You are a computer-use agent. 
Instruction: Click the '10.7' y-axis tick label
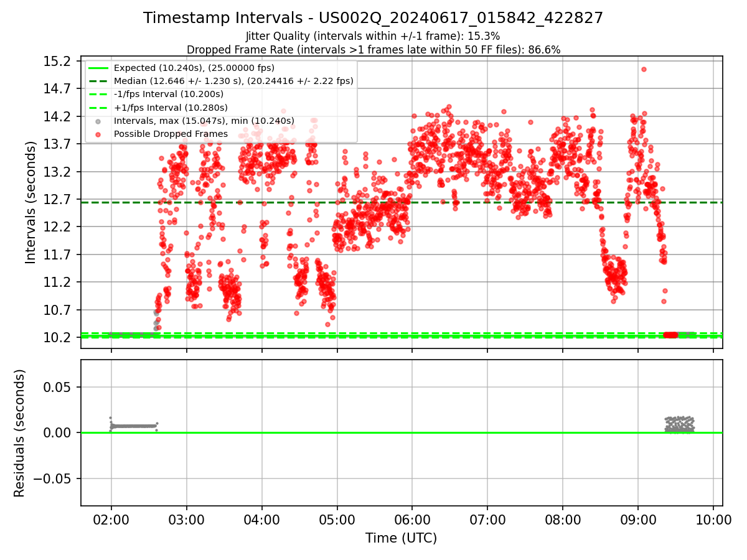(x=57, y=309)
